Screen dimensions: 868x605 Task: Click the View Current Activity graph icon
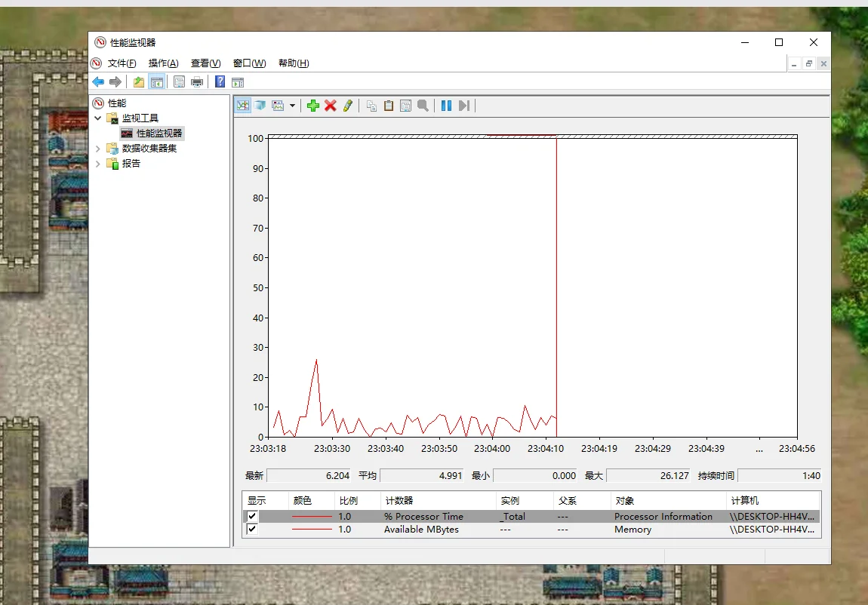click(x=243, y=105)
